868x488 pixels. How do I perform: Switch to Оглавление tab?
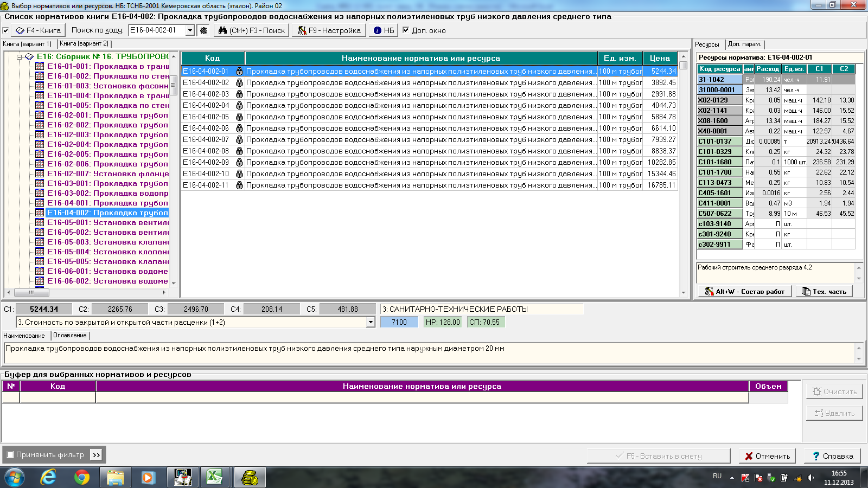click(x=70, y=335)
